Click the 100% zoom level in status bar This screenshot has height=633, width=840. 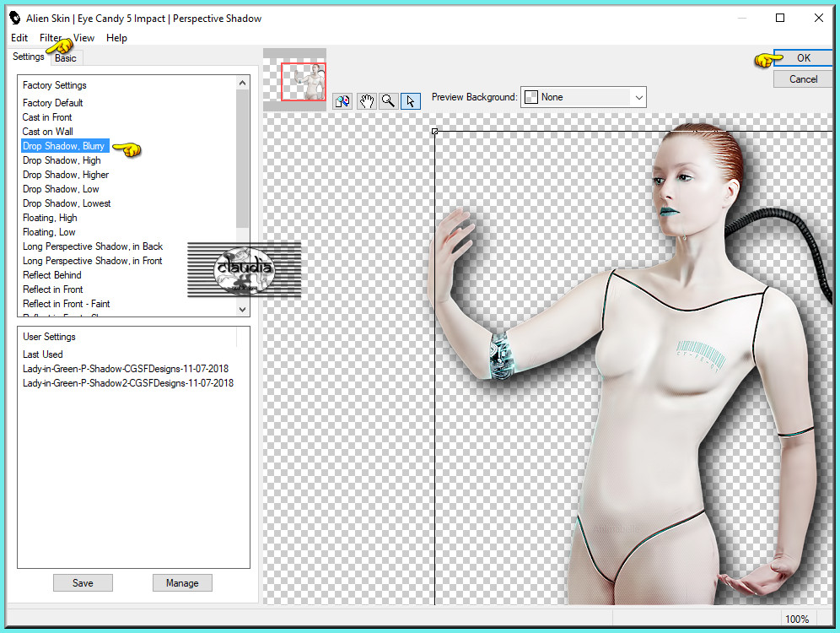(x=797, y=619)
